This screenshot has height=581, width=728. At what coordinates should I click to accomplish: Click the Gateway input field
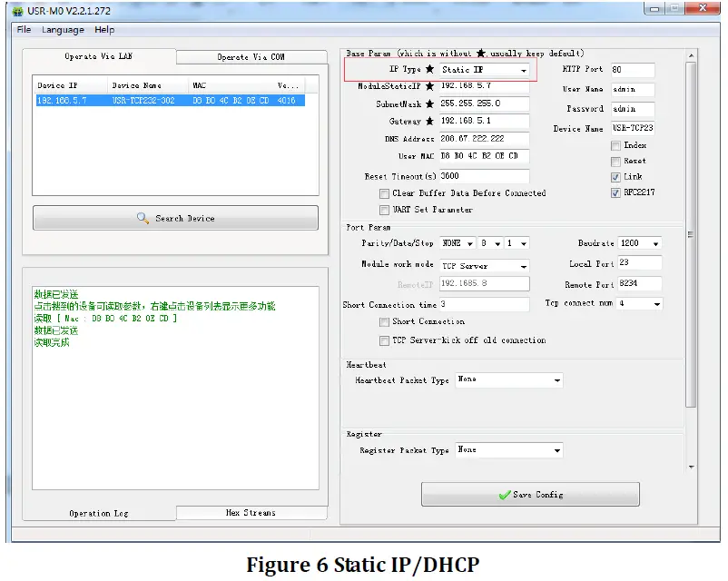(x=483, y=121)
